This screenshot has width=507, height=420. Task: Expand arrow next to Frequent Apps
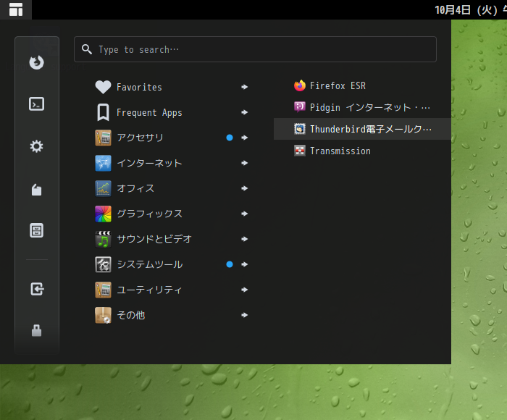pyautogui.click(x=245, y=112)
